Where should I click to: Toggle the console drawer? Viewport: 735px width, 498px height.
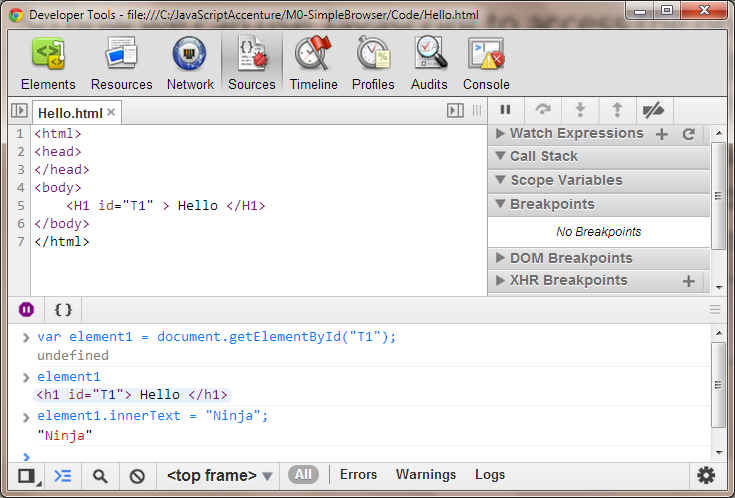[x=62, y=476]
